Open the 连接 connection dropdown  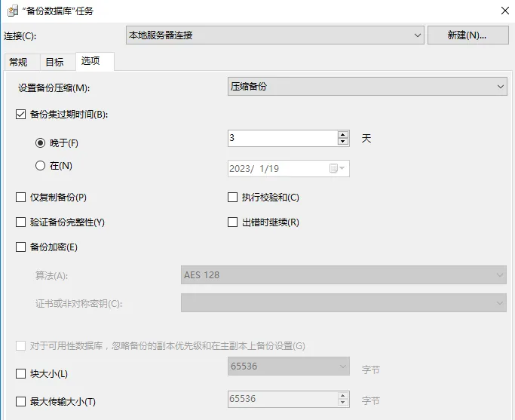pos(275,35)
